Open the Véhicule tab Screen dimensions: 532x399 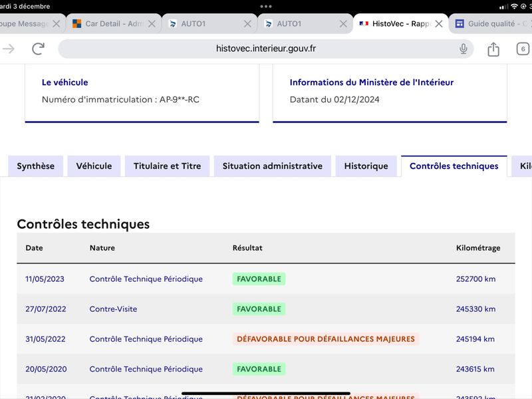tap(94, 166)
